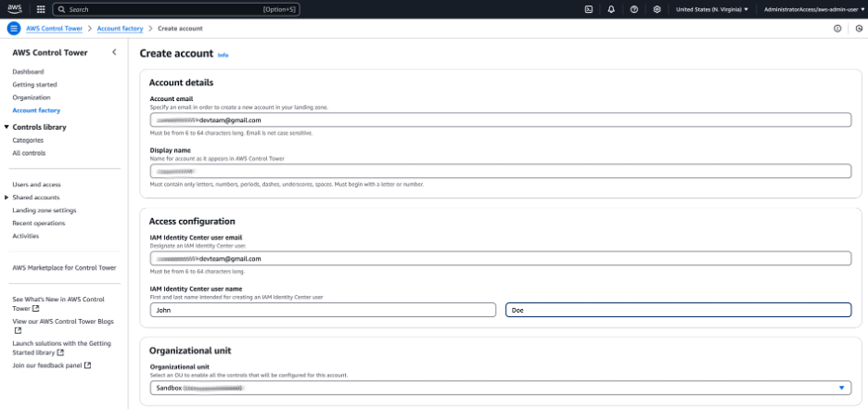The width and height of the screenshot is (868, 410).
Task: Open AWS Marketplace for Control Tower
Action: (x=64, y=267)
